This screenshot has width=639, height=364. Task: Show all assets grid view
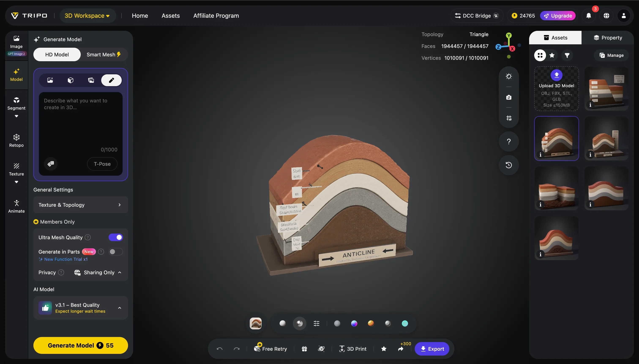point(540,55)
